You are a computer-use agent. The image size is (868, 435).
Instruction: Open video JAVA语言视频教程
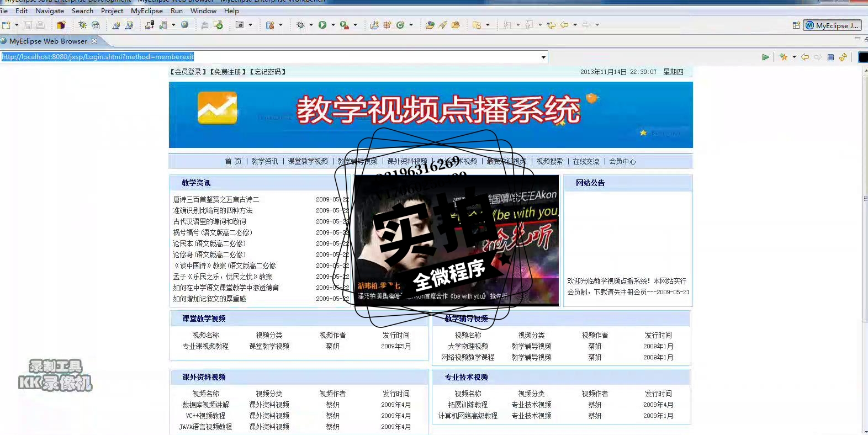tap(205, 427)
